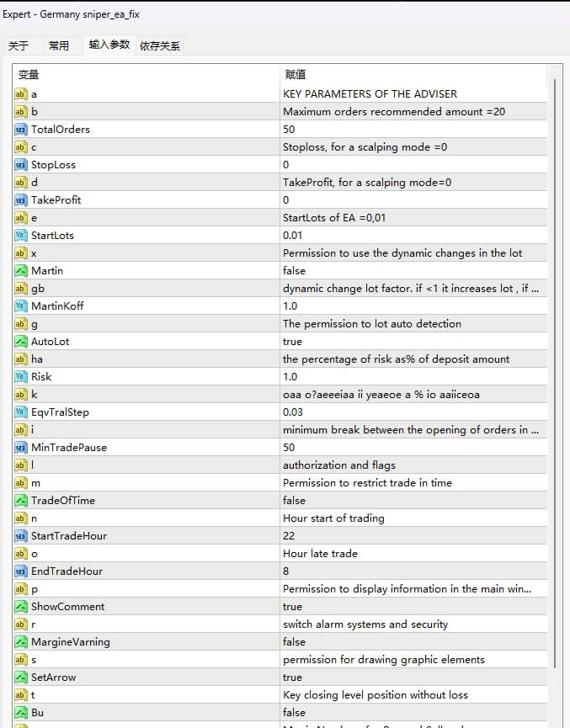Click the string icon beside variable x
The image size is (570, 728).
point(21,253)
